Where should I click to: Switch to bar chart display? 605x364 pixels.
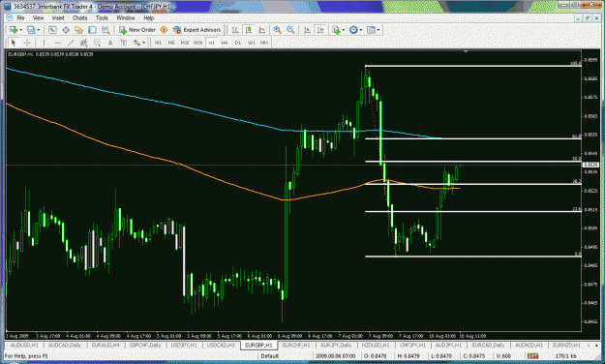[x=235, y=30]
